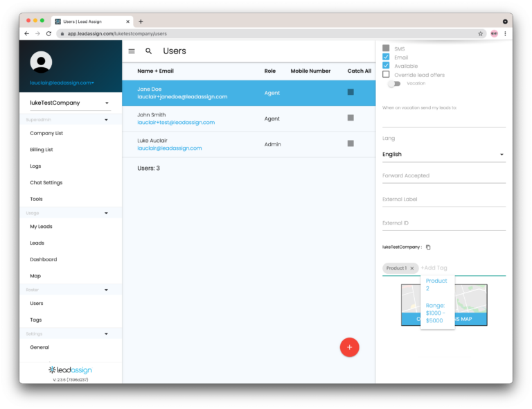
Task: Open the hamburger menu icon
Action: 132,51
